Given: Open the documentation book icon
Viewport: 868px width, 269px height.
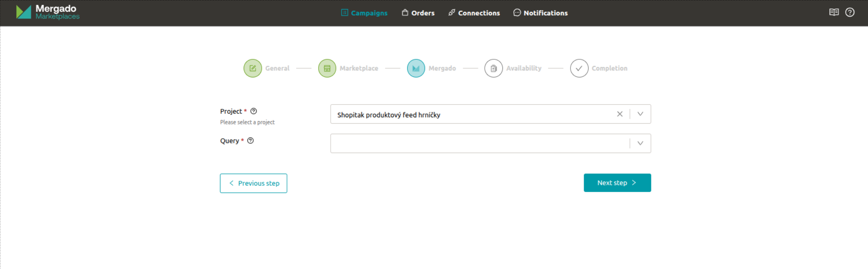Looking at the screenshot, I should pyautogui.click(x=833, y=12).
